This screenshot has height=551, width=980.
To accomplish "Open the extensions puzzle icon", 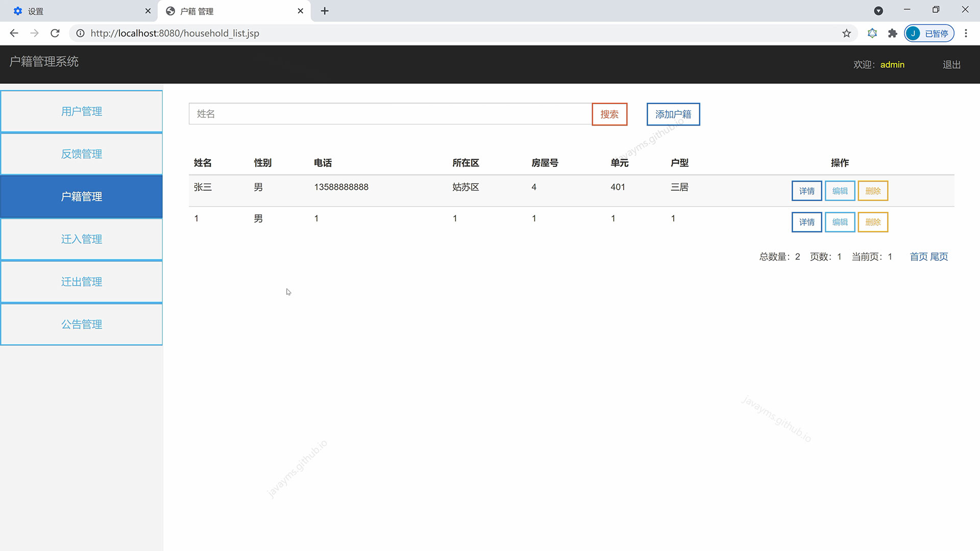I will pos(893,33).
